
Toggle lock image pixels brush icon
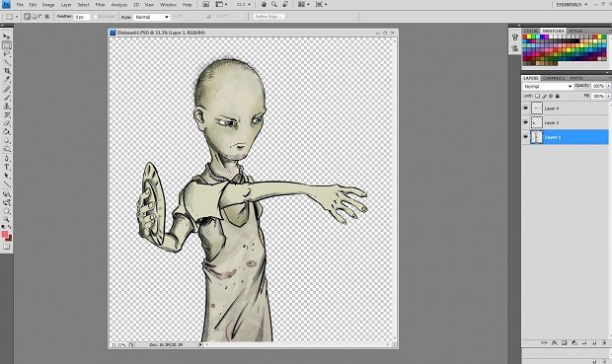(544, 96)
